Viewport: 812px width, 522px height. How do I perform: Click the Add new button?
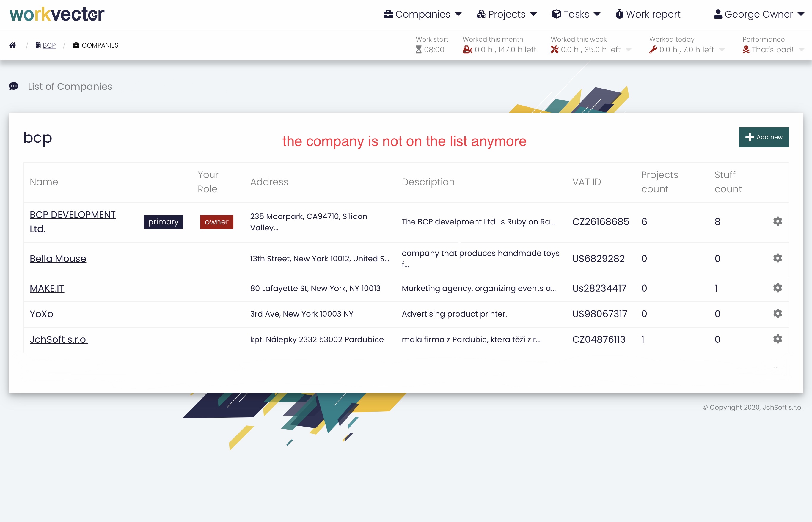click(x=764, y=137)
